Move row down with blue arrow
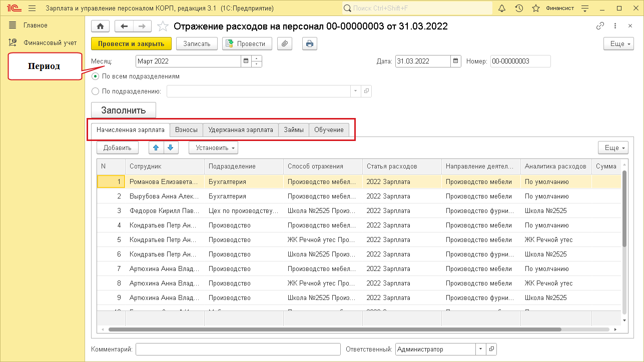Image resolution: width=644 pixels, height=362 pixels. (x=170, y=147)
